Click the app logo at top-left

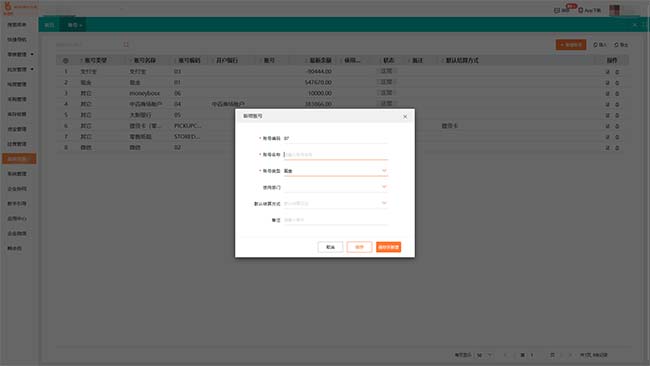click(x=7, y=7)
